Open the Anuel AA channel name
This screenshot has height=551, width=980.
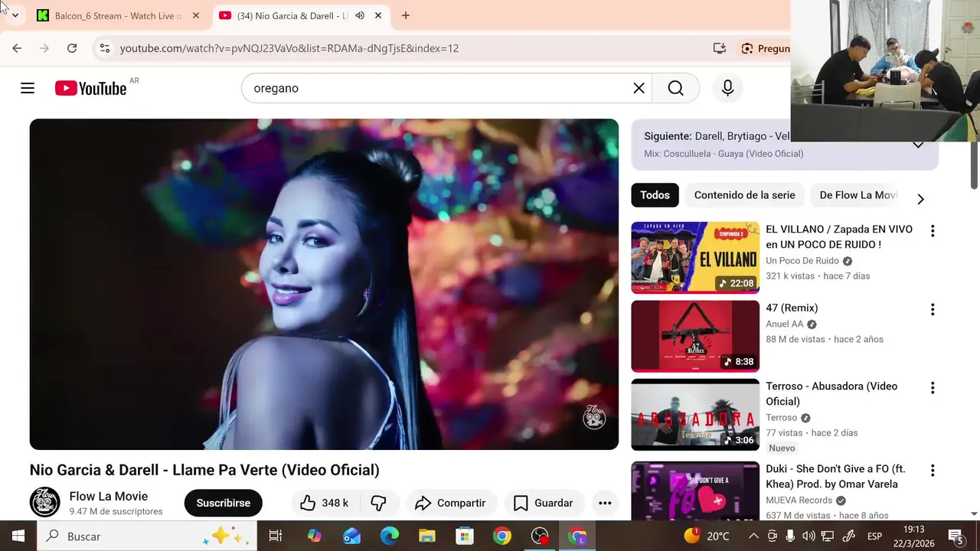(785, 324)
